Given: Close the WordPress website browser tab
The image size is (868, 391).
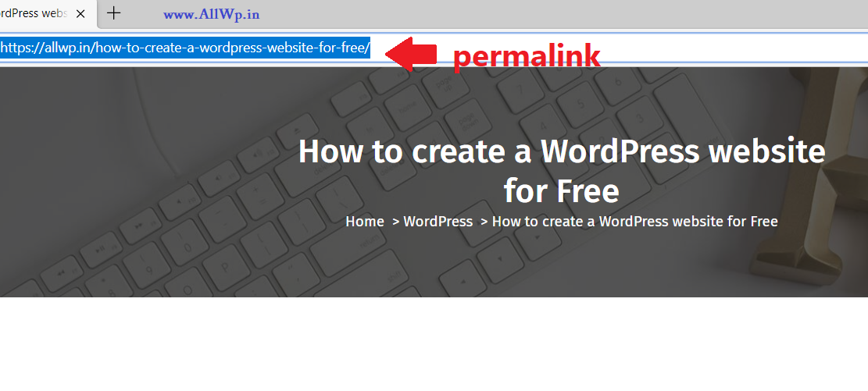Looking at the screenshot, I should click(x=80, y=14).
